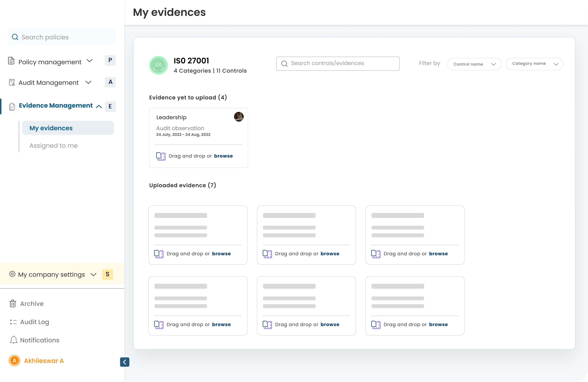
Task: Click the Archive trash icon
Action: tap(13, 303)
